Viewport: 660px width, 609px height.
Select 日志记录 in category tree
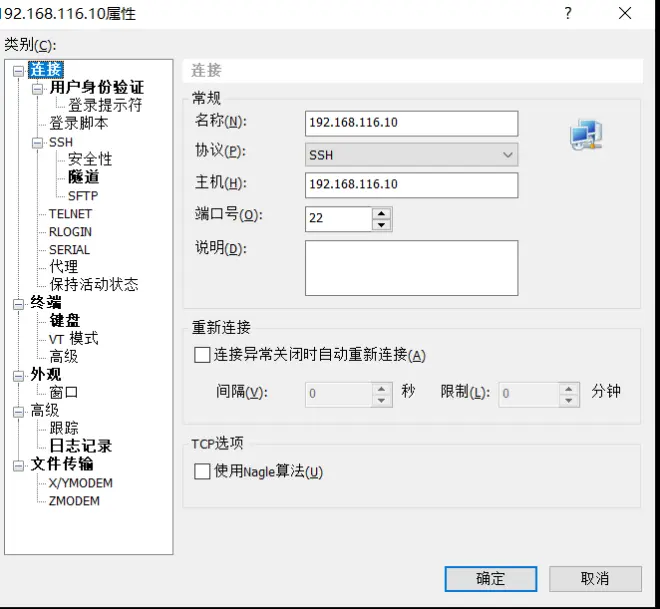coord(80,446)
